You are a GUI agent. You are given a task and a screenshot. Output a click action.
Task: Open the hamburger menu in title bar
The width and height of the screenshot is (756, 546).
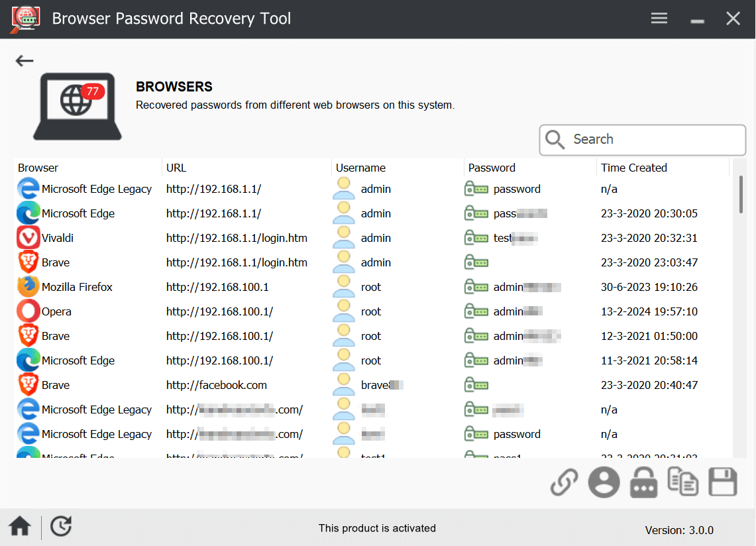pos(659,19)
